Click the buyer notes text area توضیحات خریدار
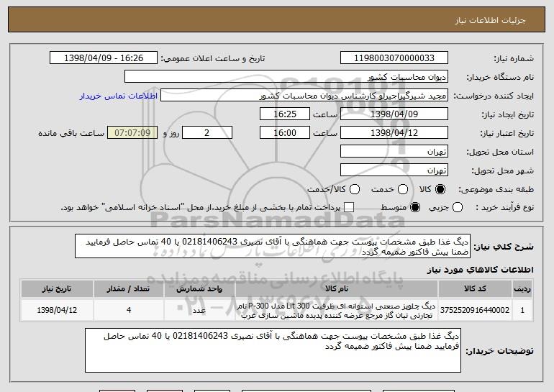Screen dimensions: 554x392 point(273,350)
